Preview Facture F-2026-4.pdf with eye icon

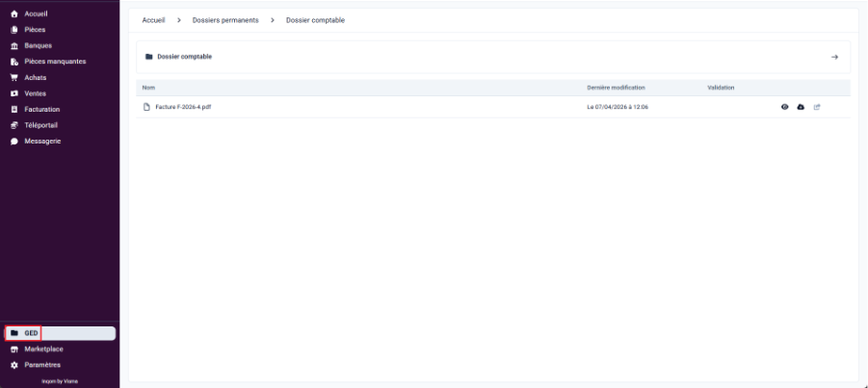click(784, 108)
